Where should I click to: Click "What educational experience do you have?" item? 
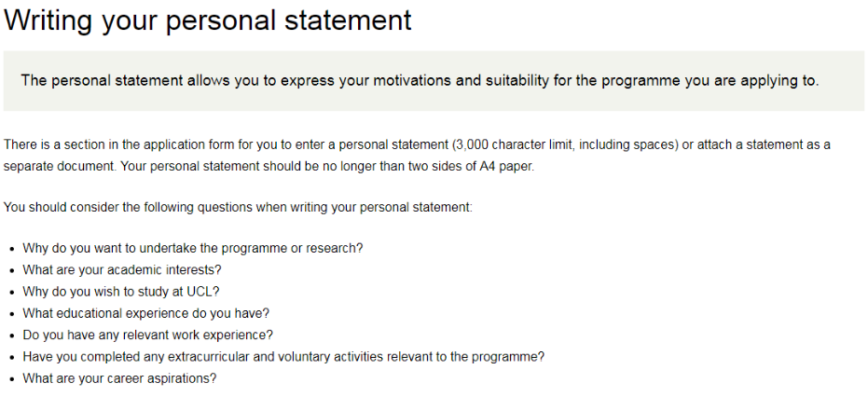[x=145, y=313]
